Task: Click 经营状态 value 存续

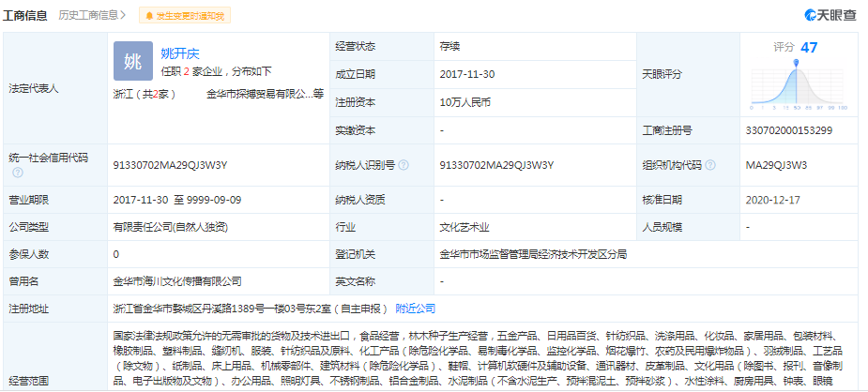Action: click(x=450, y=47)
